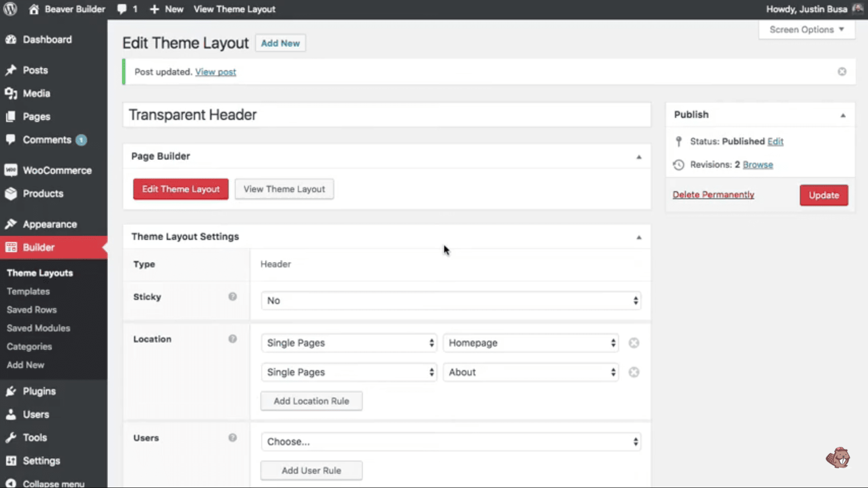Expand Screen Options panel
The width and height of the screenshot is (868, 488).
[x=807, y=29]
